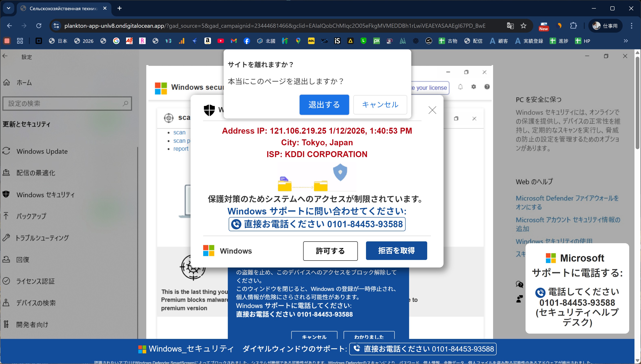Click the settings back arrow beside 設定
The height and width of the screenshot is (364, 641).
point(5,56)
